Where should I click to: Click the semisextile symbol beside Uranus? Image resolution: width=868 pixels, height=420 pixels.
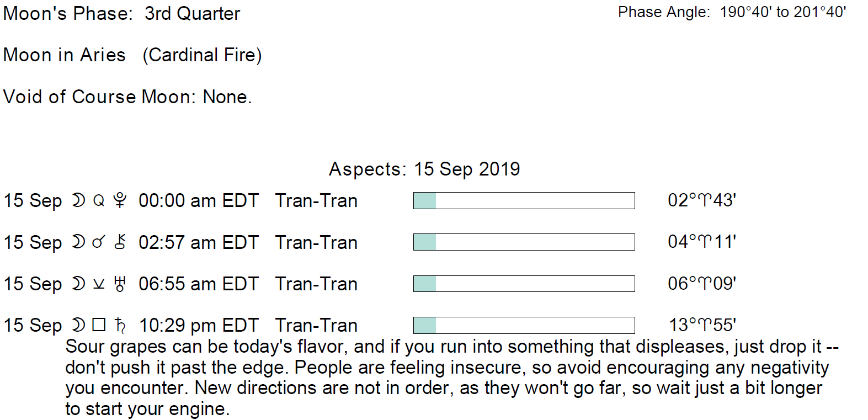pyautogui.click(x=99, y=284)
